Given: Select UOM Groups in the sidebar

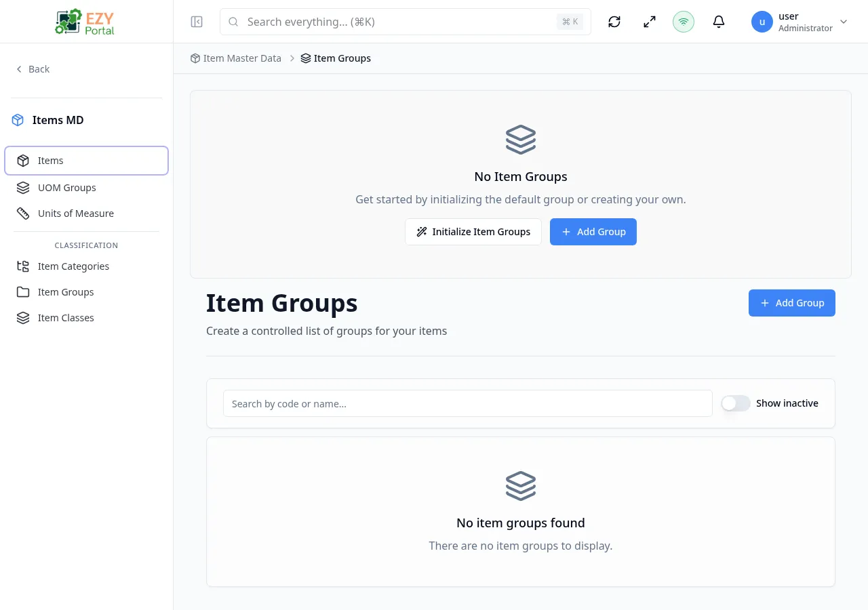Looking at the screenshot, I should pyautogui.click(x=66, y=188).
